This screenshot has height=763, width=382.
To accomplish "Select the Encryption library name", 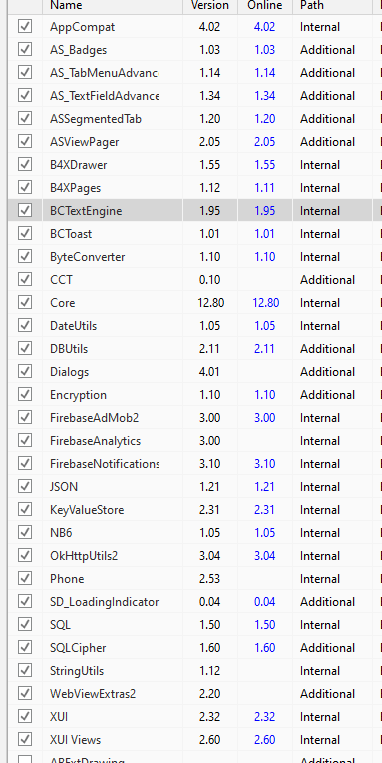I will [78, 395].
